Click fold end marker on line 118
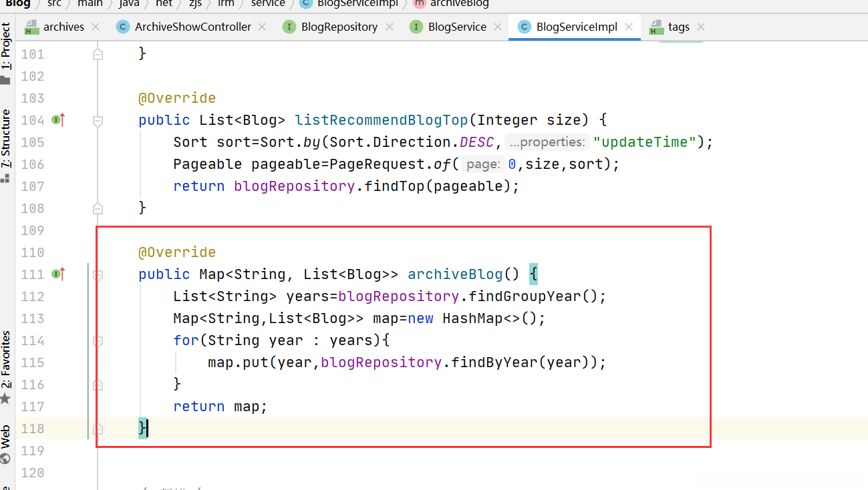 [x=98, y=428]
